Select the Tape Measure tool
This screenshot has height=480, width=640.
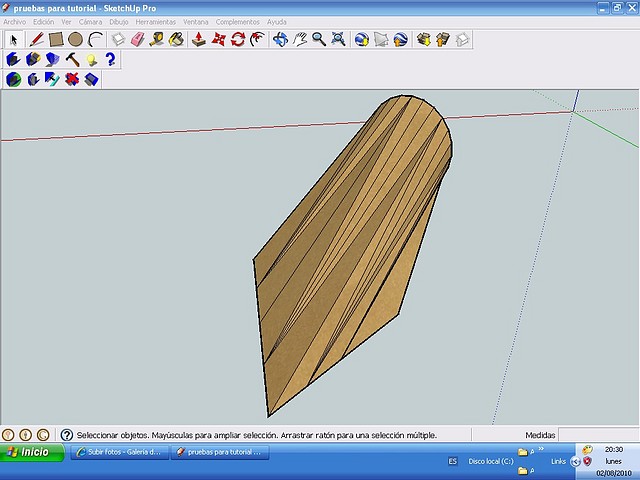157,40
